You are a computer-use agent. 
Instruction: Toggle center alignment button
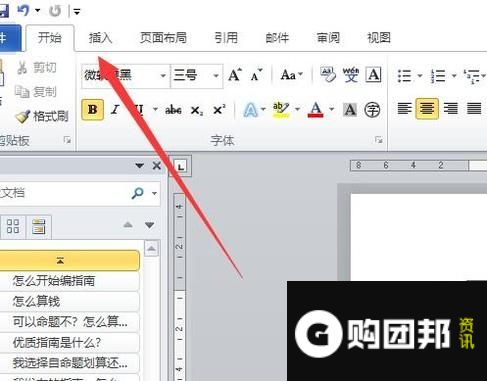tap(427, 109)
